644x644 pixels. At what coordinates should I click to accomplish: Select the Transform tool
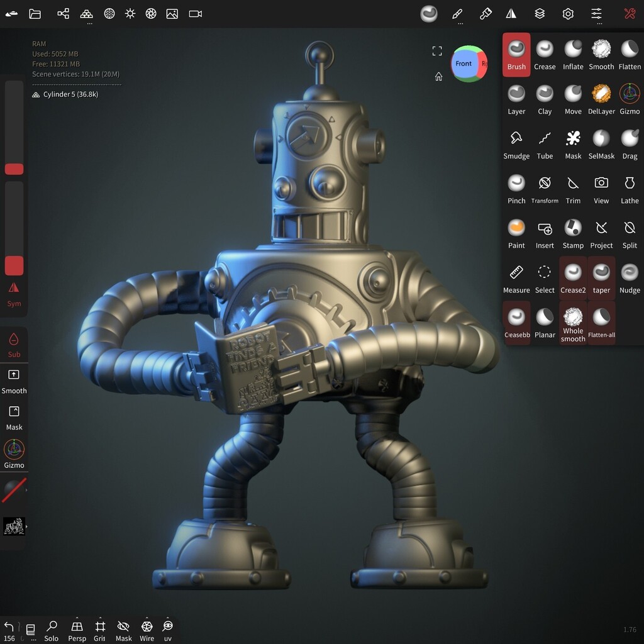545,189
